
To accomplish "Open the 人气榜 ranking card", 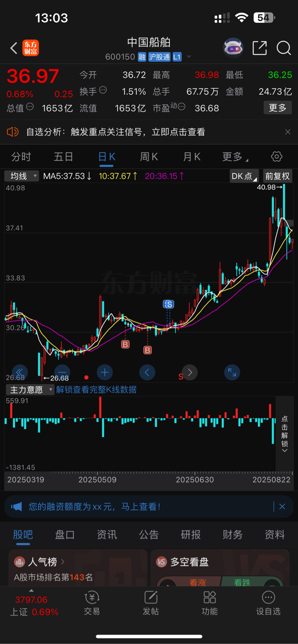I will click(x=78, y=568).
